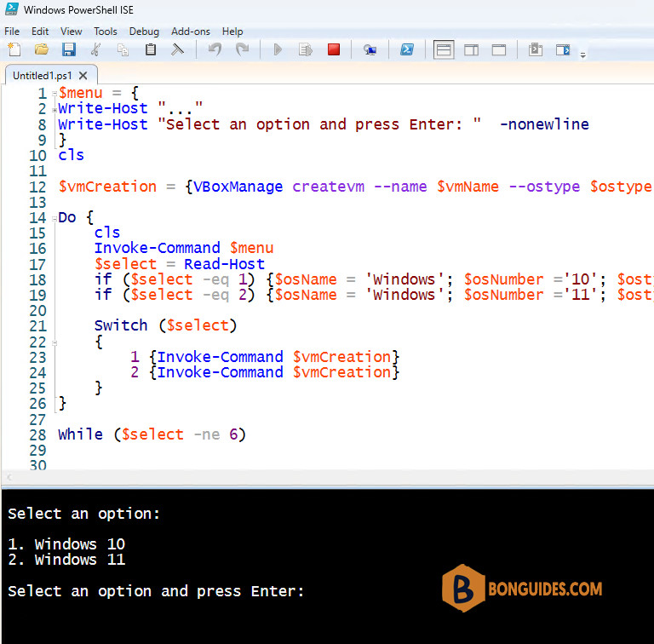Open the File menu

pos(12,32)
